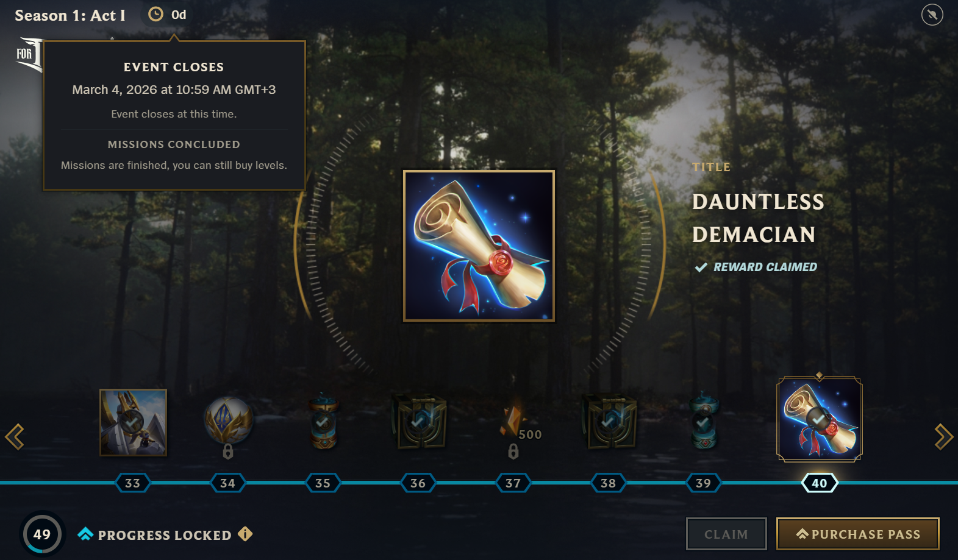Image resolution: width=958 pixels, height=560 pixels.
Task: Click the clock icon next to 0d
Action: pos(156,14)
